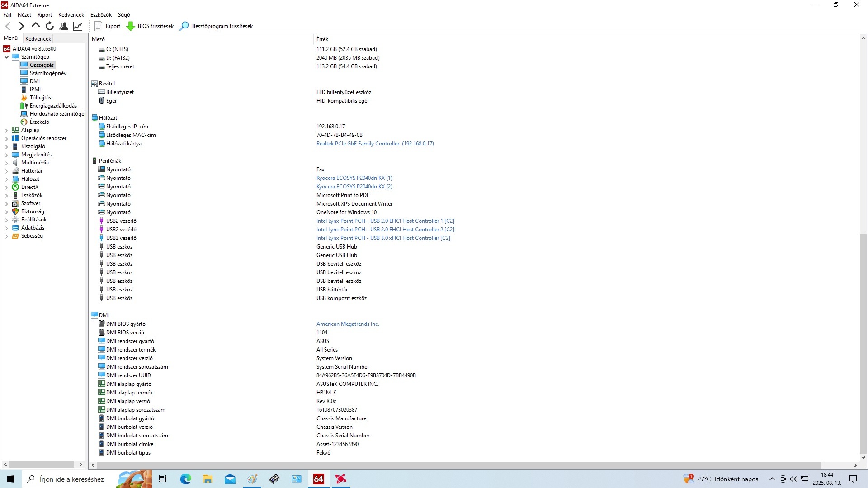Open the Eszközök menu
Viewport: 868px width, 488px height.
tap(101, 15)
